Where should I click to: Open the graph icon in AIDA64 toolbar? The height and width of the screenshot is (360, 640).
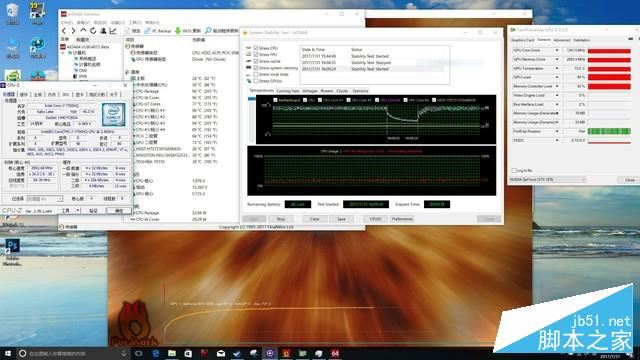click(113, 31)
